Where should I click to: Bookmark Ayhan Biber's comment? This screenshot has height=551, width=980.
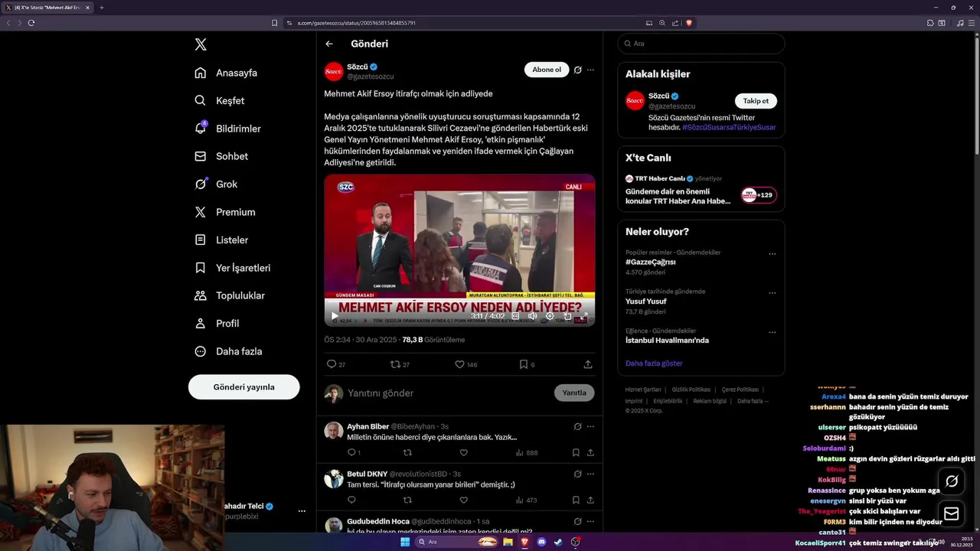[576, 453]
